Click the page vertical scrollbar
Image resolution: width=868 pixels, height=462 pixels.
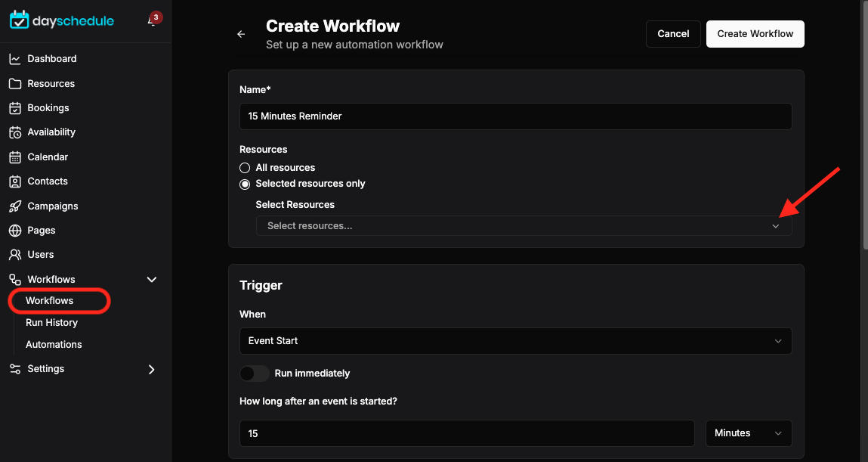tap(865, 125)
